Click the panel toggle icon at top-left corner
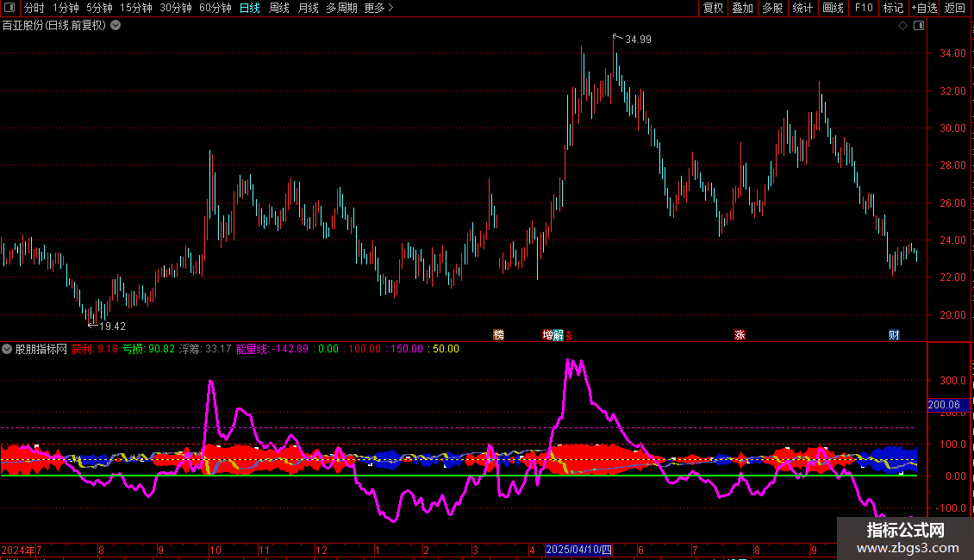The height and width of the screenshot is (560, 974). (x=8, y=8)
